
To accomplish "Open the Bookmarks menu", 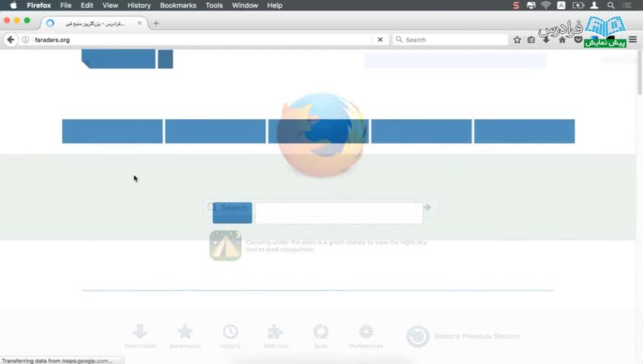I will tap(178, 5).
